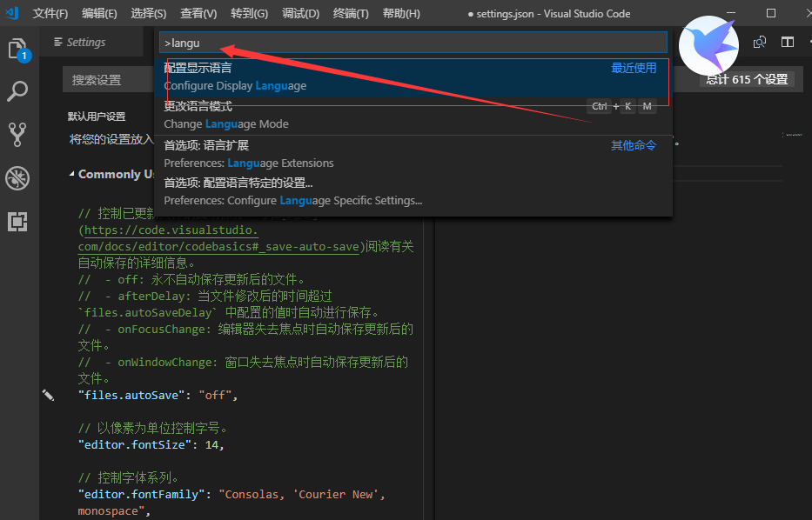
Task: Click the 搜索设置 search box
Action: click(108, 80)
